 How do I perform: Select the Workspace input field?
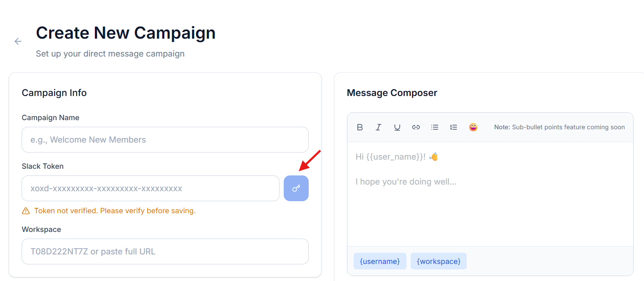(x=165, y=251)
